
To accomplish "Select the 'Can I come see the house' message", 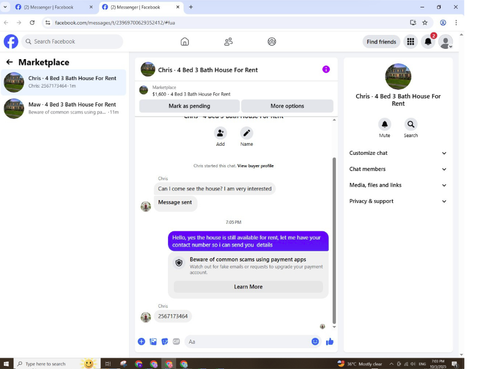I will tap(215, 189).
